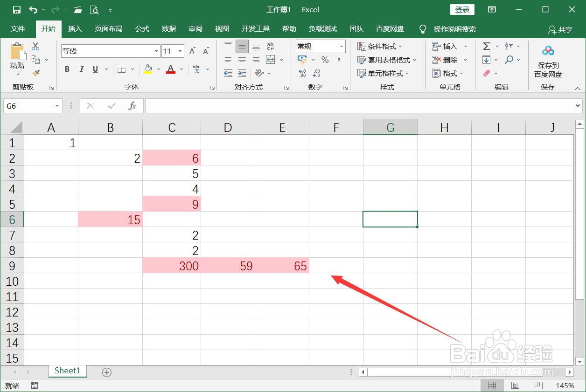
Task: Expand the Name Box dropdown arrow
Action: 57,106
